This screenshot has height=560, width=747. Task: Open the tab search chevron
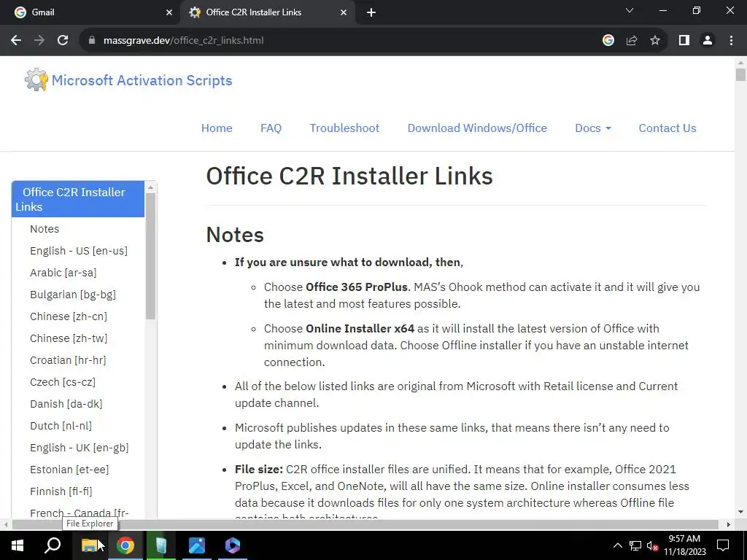630,10
